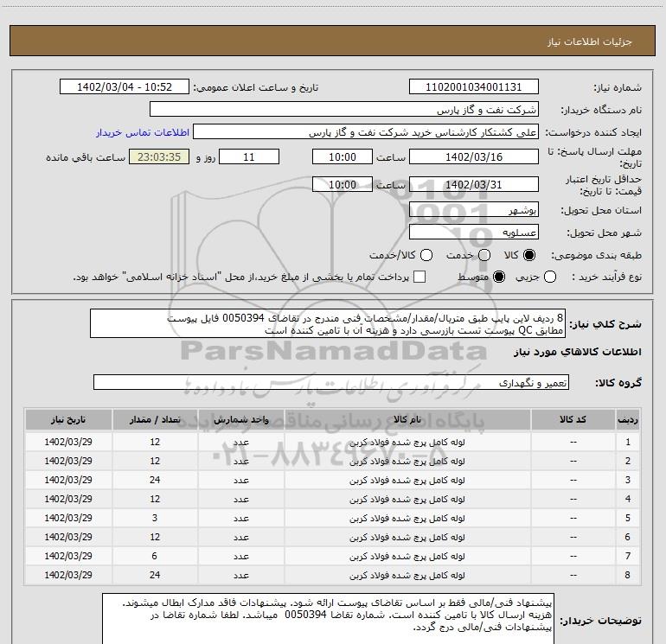
Task: Click the تعداد / مقدار column header
Action: (154, 419)
